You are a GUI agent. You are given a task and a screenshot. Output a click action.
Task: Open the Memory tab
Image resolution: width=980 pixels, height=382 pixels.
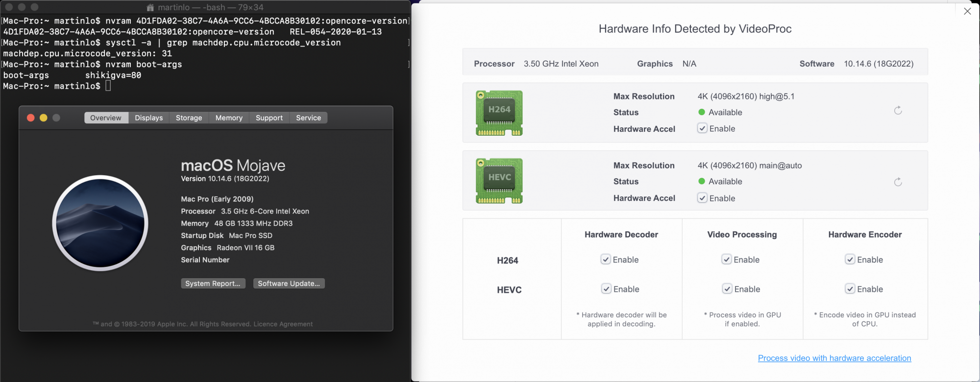click(229, 118)
